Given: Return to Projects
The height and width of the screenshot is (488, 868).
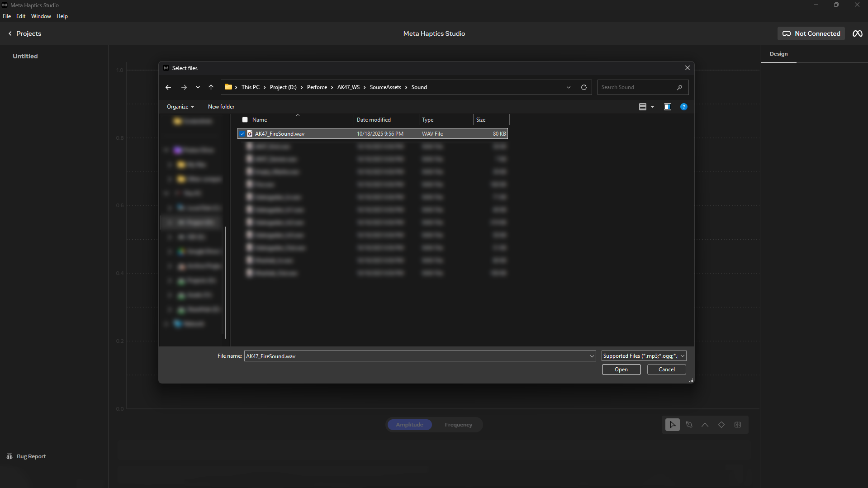Looking at the screenshot, I should (24, 33).
